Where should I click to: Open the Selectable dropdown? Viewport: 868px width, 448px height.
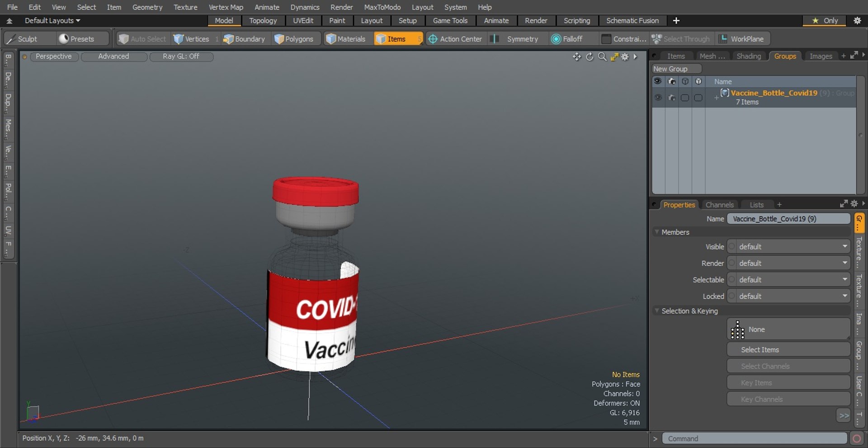789,280
